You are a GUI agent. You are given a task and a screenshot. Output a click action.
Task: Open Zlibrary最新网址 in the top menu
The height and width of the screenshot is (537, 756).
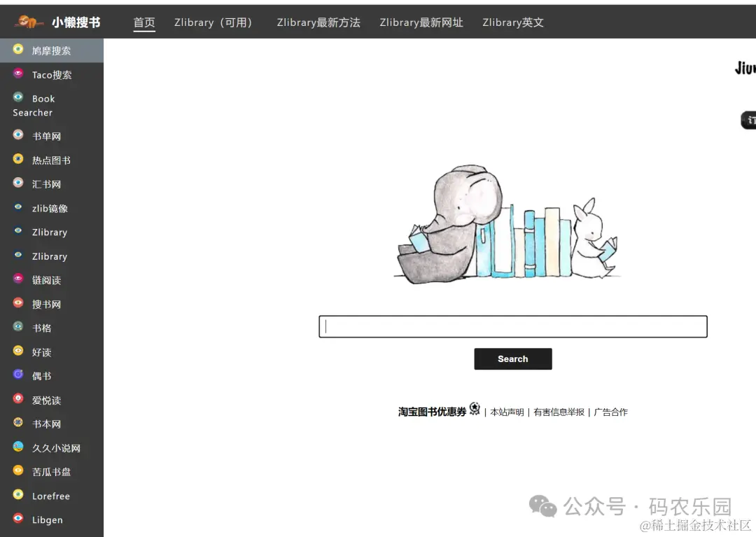tap(421, 22)
